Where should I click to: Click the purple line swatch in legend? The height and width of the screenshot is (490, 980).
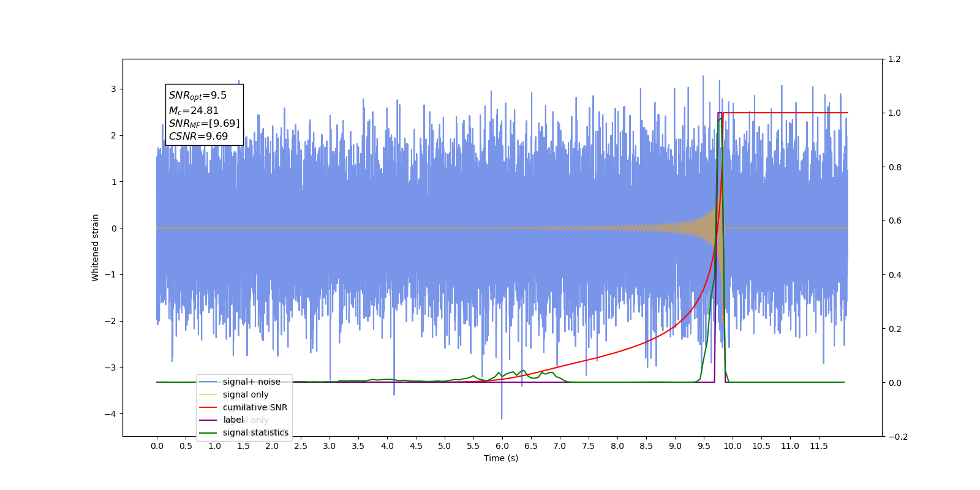tap(208, 420)
